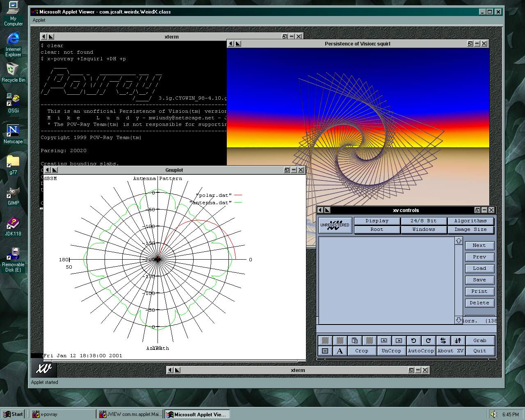
Task: Select the GIMP desktop shortcut
Action: [x=13, y=196]
